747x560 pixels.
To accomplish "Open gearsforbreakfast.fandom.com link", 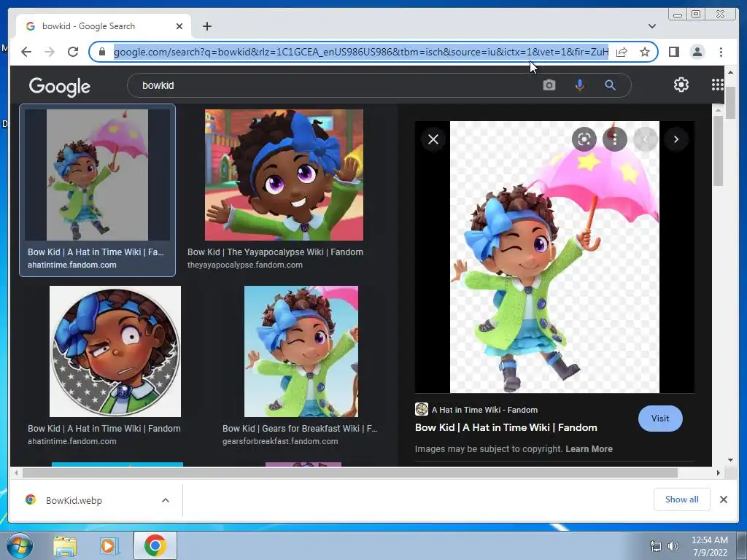I will (x=280, y=441).
